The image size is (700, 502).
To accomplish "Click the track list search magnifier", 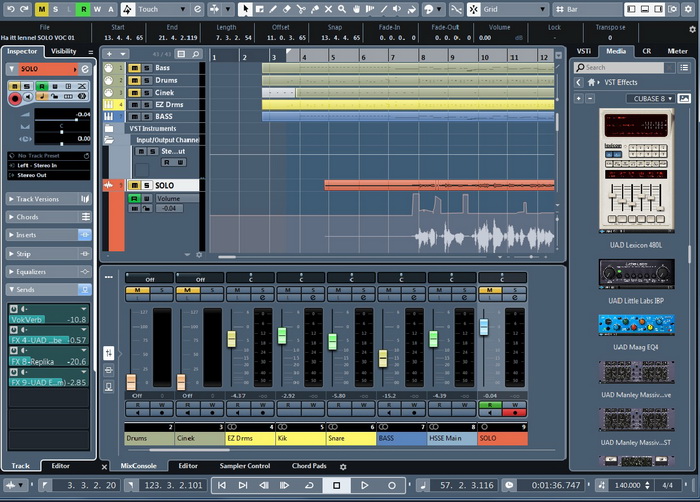I will click(196, 54).
